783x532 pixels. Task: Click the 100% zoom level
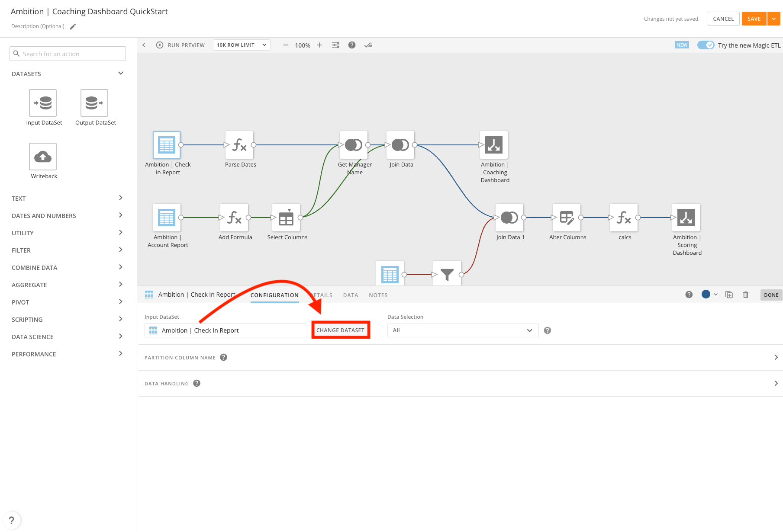(303, 45)
